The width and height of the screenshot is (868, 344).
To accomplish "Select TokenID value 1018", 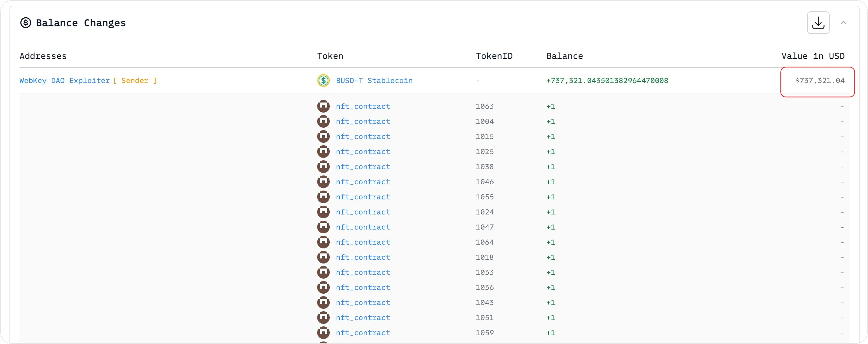I will coord(485,257).
